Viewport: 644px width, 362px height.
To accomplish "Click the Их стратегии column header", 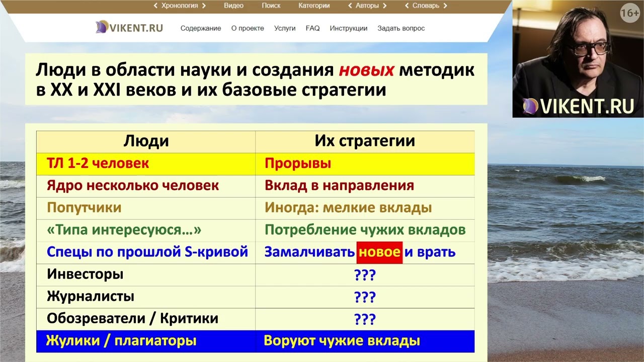I will (x=365, y=141).
